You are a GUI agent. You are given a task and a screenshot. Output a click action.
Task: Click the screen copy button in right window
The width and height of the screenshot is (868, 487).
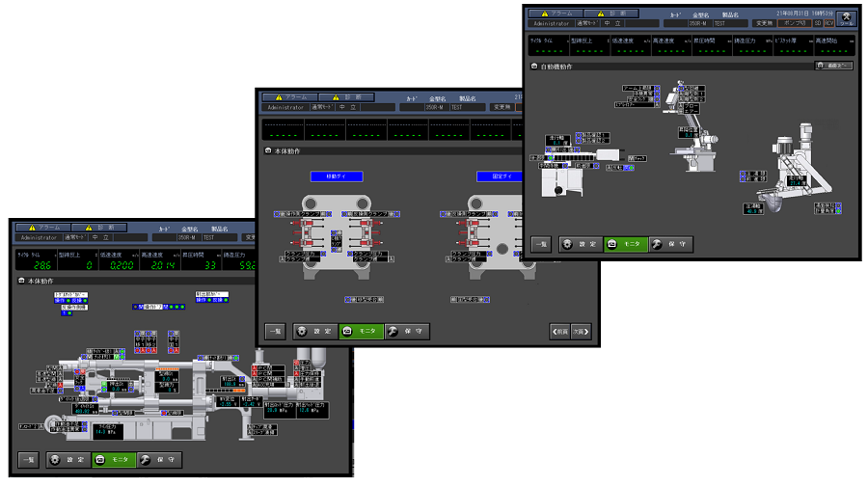(x=833, y=67)
